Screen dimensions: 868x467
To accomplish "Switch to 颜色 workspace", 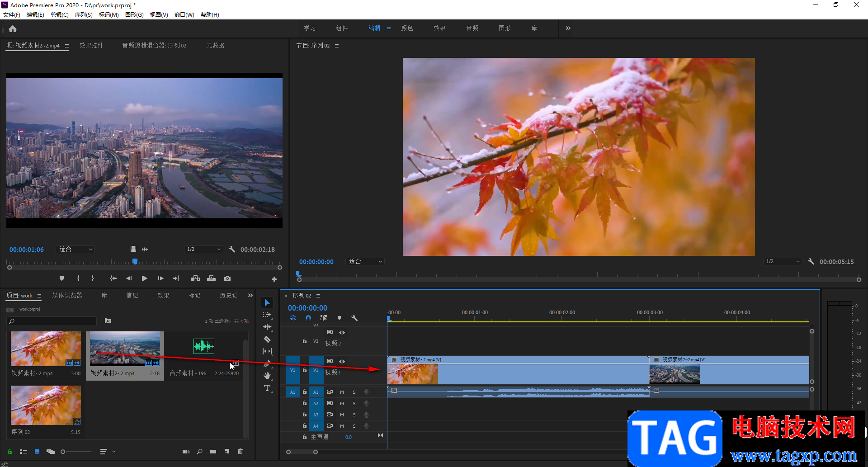I will coord(407,28).
